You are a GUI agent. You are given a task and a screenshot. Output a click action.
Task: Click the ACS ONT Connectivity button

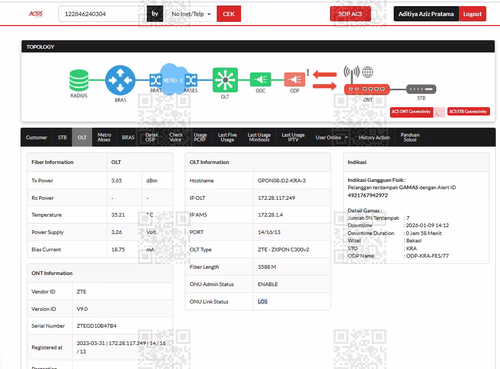point(411,112)
